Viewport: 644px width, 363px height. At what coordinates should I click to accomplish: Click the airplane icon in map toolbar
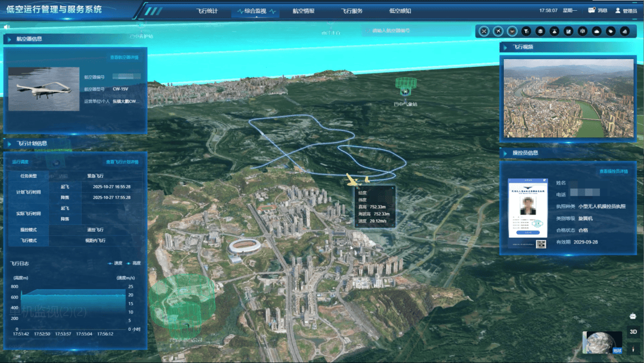click(x=497, y=31)
